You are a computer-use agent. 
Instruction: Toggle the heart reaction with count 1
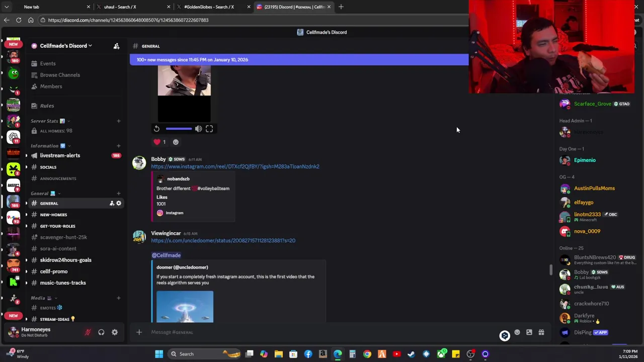pyautogui.click(x=160, y=142)
